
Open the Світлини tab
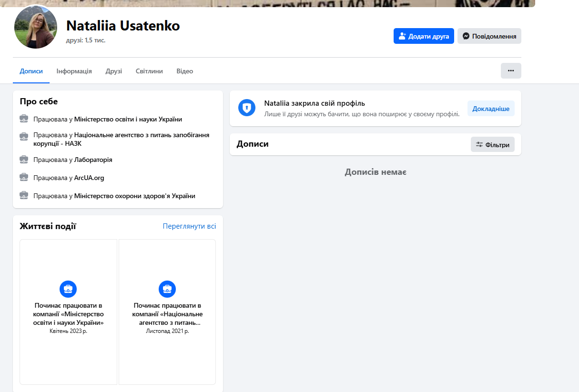click(x=148, y=70)
